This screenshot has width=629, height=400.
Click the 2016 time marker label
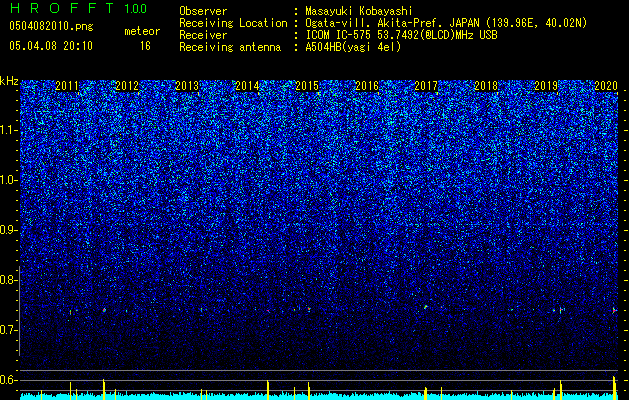coord(367,86)
